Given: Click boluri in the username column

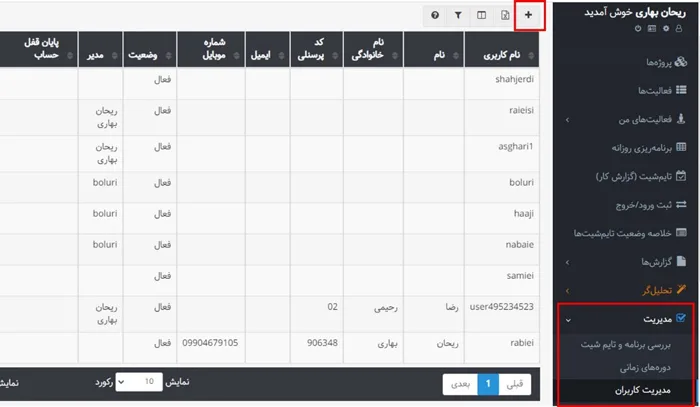Looking at the screenshot, I should pyautogui.click(x=521, y=183).
